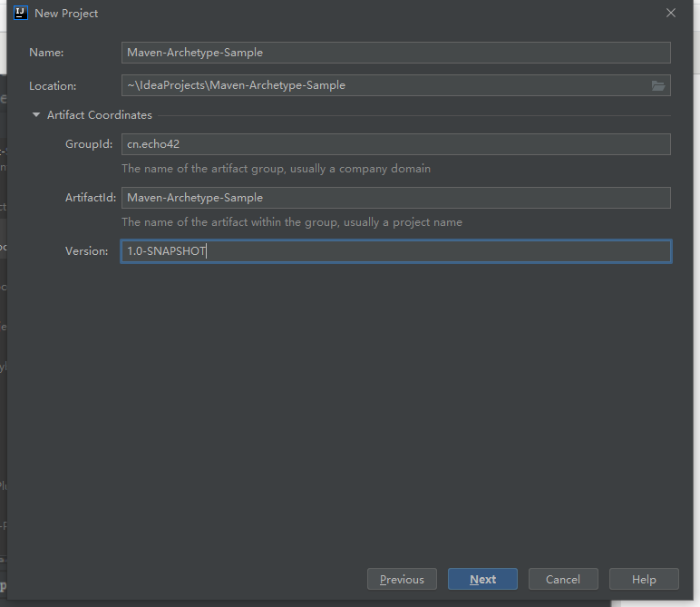
Task: Click into the Location path field
Action: click(385, 85)
